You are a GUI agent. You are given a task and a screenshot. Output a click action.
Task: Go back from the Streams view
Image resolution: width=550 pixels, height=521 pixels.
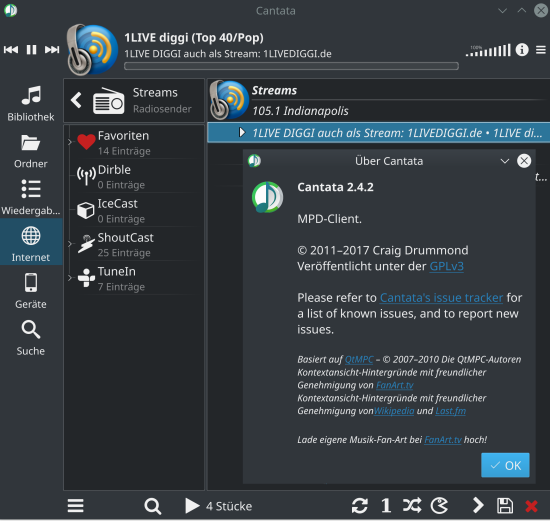coord(76,100)
